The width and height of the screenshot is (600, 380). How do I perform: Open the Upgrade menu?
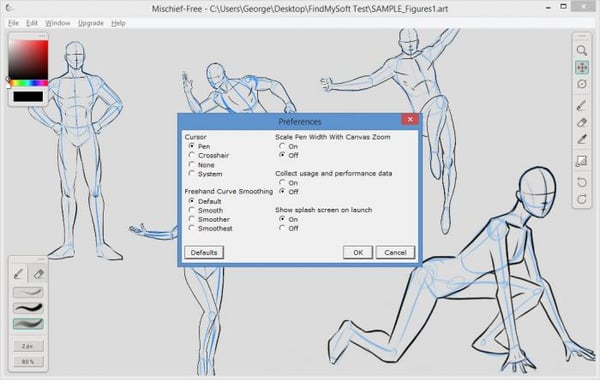pyautogui.click(x=91, y=23)
